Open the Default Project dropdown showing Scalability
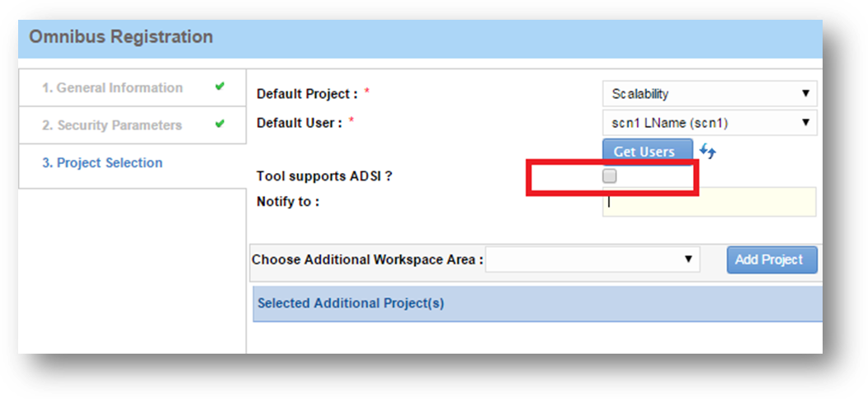 click(x=709, y=94)
